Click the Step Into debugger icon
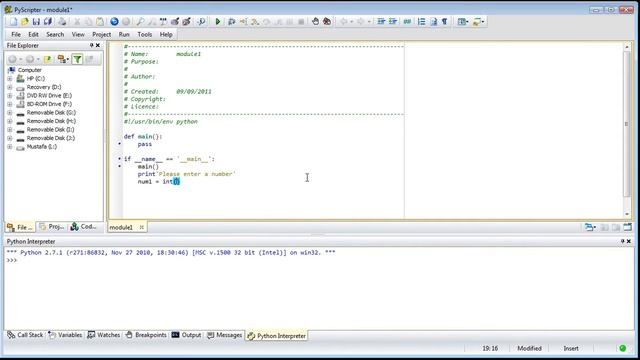Screen dimensions: 640x360 [255, 22]
